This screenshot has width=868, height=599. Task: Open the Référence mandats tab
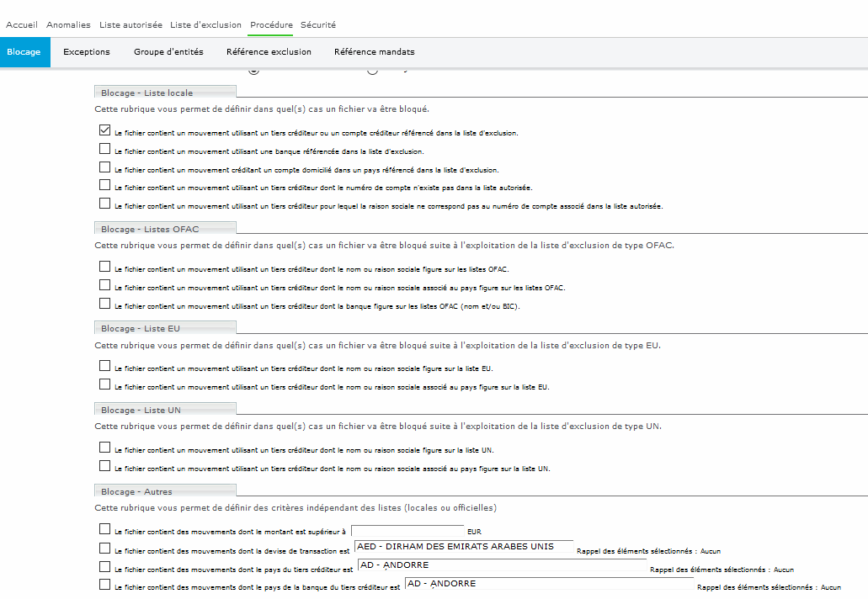click(374, 52)
